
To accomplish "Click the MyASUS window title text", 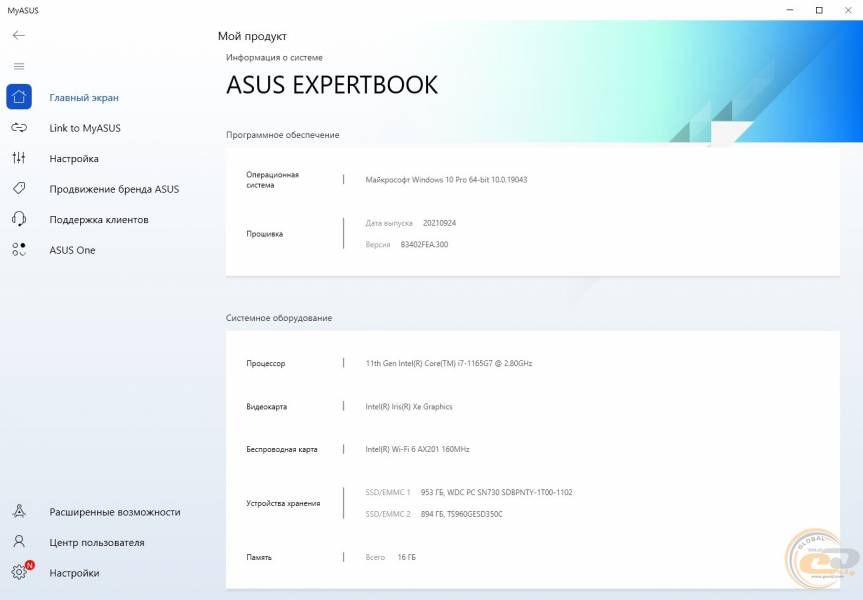I will [23, 10].
